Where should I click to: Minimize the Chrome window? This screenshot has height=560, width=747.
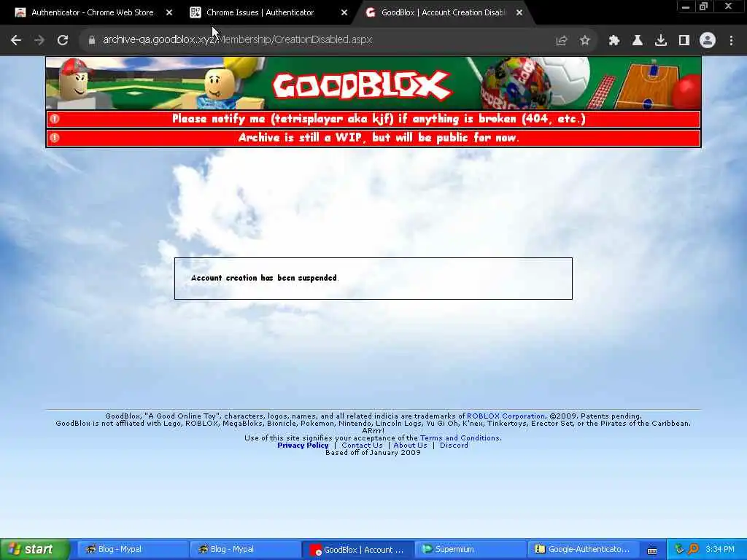(x=686, y=7)
